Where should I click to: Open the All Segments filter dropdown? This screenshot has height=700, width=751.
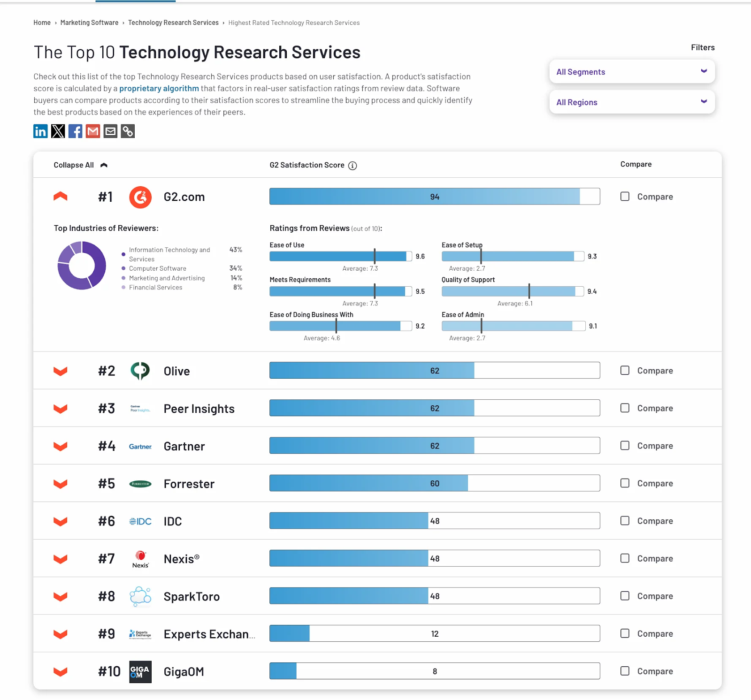[631, 71]
